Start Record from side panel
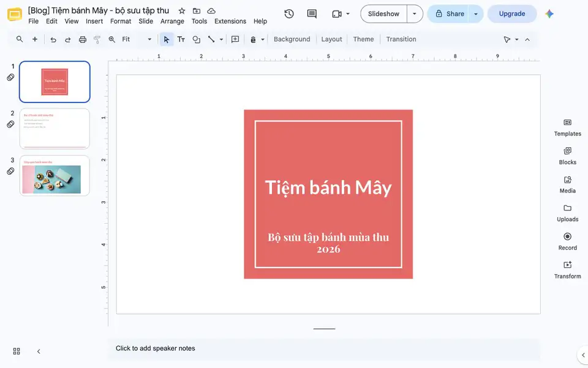The height and width of the screenshot is (368, 588). point(567,242)
